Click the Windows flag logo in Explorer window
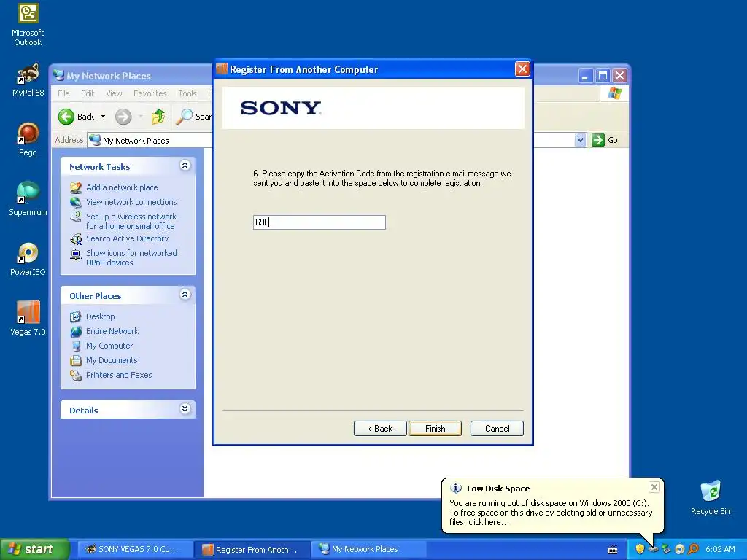Image resolution: width=747 pixels, height=560 pixels. (x=614, y=93)
